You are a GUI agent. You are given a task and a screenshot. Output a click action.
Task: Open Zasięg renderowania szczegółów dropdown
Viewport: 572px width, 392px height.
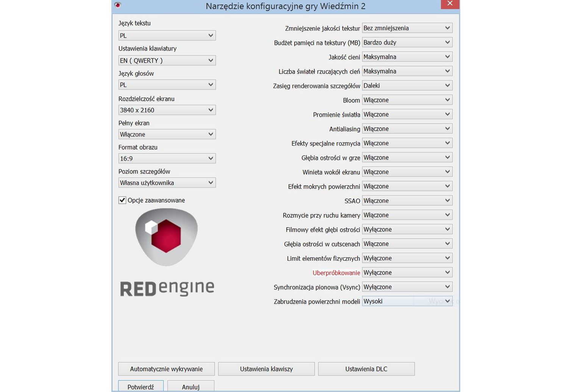(407, 86)
